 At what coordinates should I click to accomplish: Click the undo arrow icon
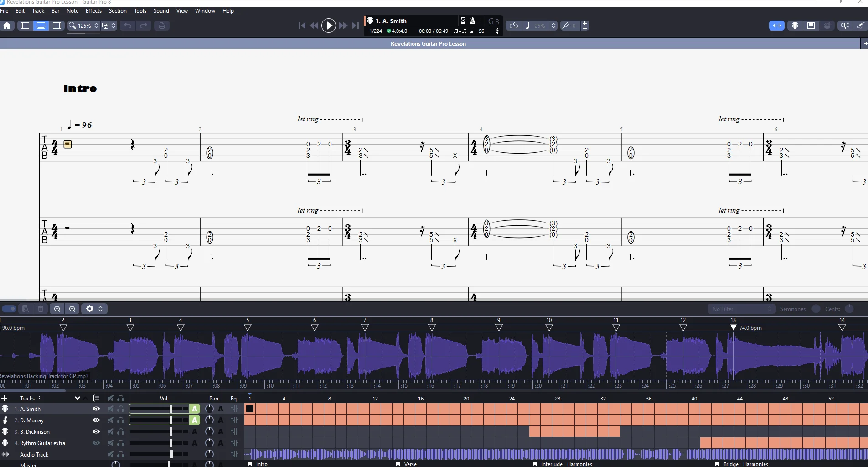pyautogui.click(x=128, y=26)
